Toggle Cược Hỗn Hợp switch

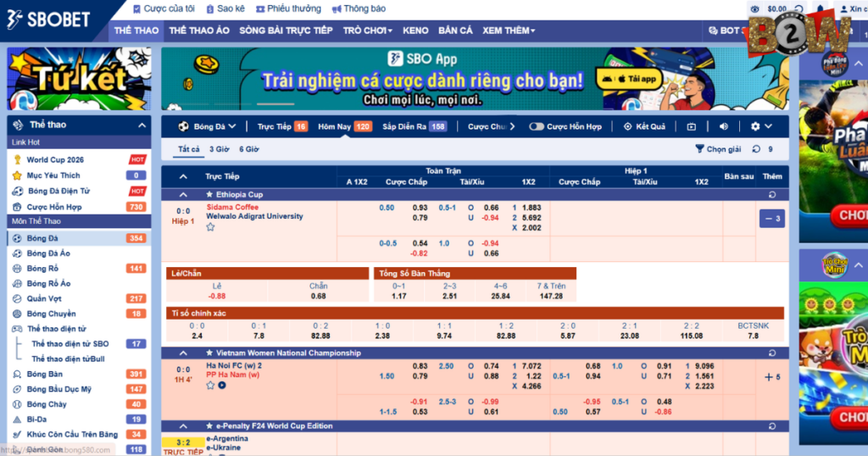pos(536,127)
